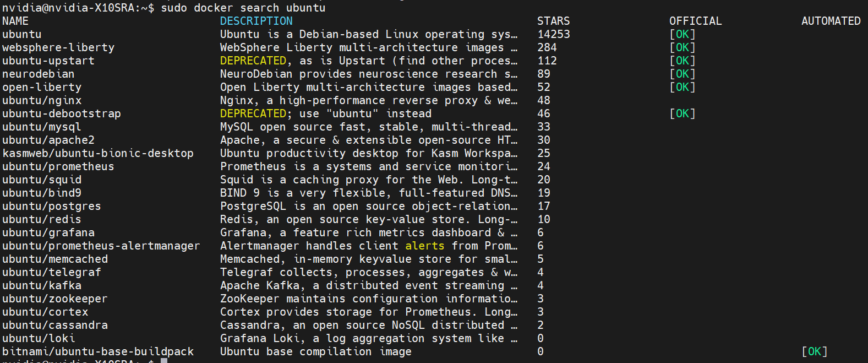
Task: Click the OFFICIAL column header
Action: pyautogui.click(x=695, y=21)
